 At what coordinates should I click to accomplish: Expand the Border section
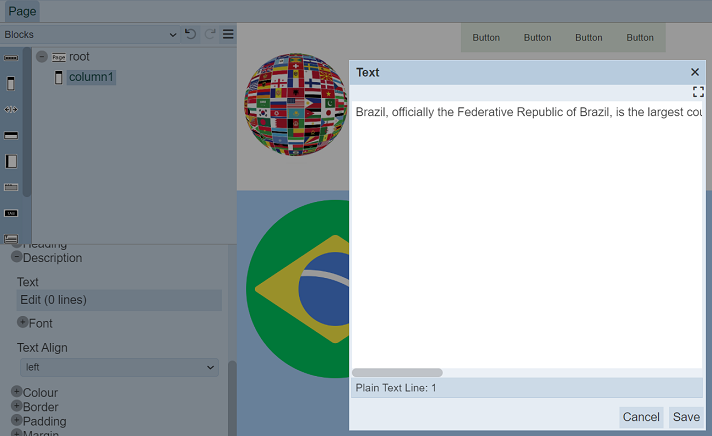click(x=17, y=407)
